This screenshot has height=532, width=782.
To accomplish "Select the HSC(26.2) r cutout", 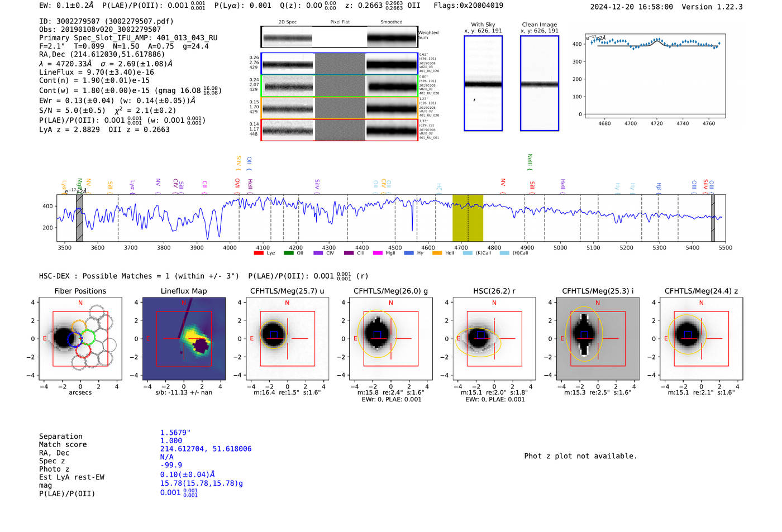I will [494, 338].
